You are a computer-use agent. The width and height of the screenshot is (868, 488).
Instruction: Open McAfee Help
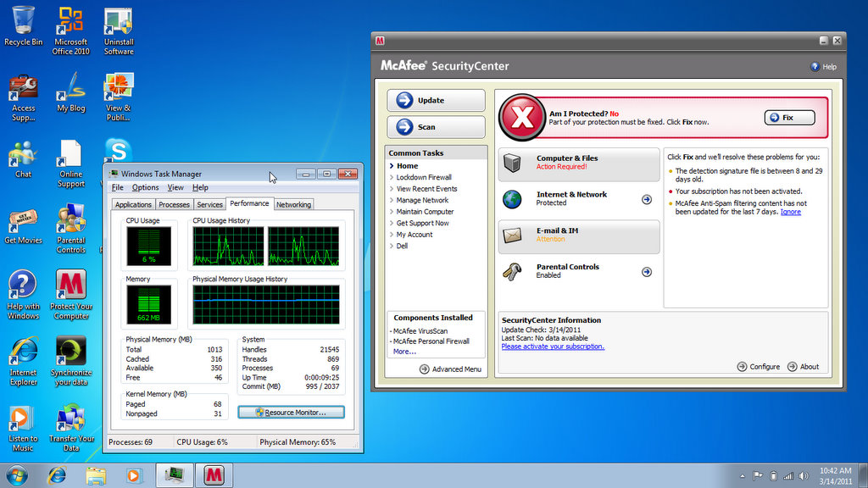824,66
